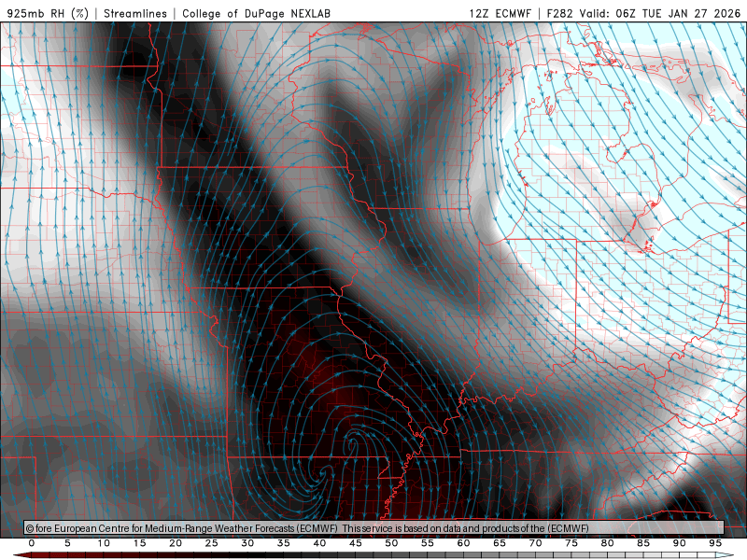Click the 60 label on the colorbar

click(x=463, y=543)
